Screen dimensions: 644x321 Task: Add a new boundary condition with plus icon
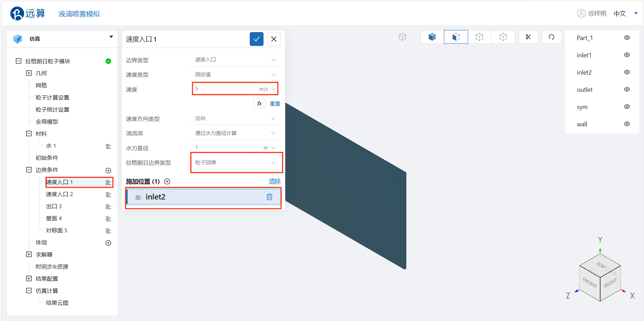coord(108,171)
